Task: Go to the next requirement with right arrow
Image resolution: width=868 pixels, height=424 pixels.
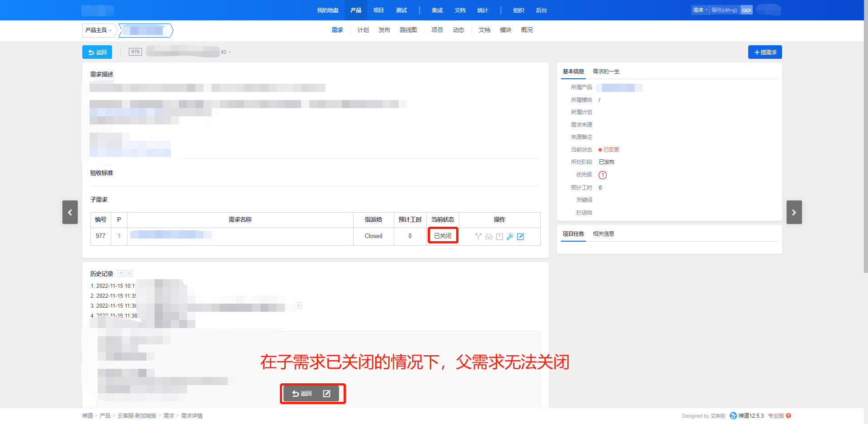Action: point(794,212)
